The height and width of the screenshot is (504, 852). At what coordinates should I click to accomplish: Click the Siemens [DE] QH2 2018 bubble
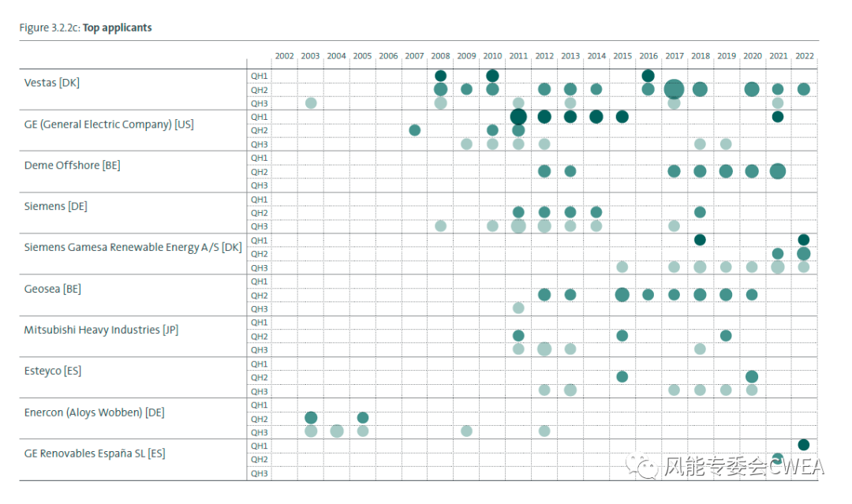700,212
